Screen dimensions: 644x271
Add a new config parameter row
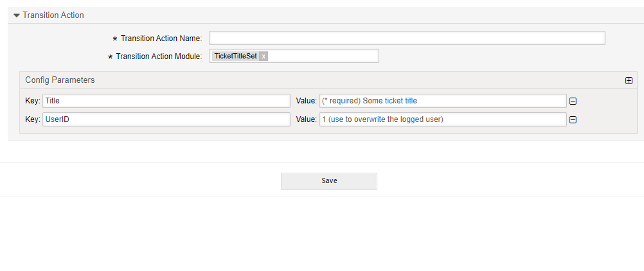pyautogui.click(x=629, y=80)
